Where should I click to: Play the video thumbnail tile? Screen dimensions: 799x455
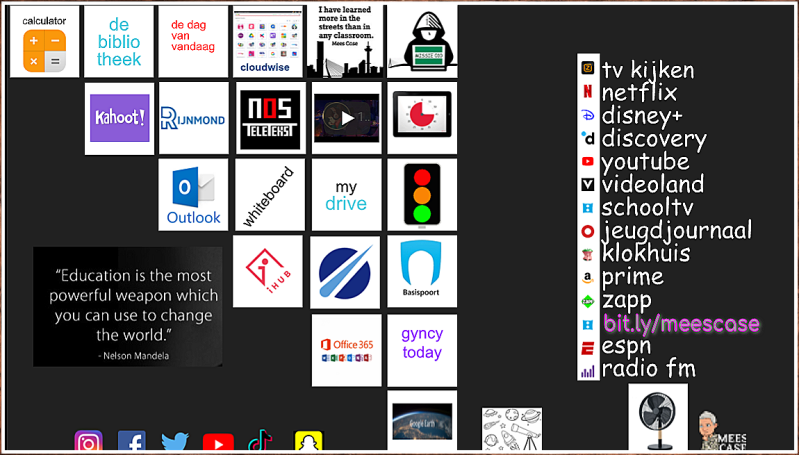click(347, 118)
